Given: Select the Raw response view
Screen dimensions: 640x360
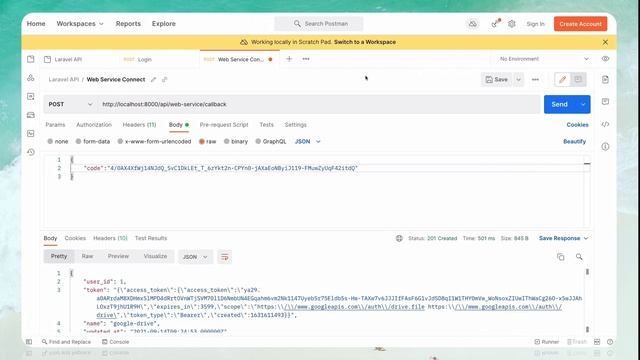Looking at the screenshot, I should (x=87, y=256).
